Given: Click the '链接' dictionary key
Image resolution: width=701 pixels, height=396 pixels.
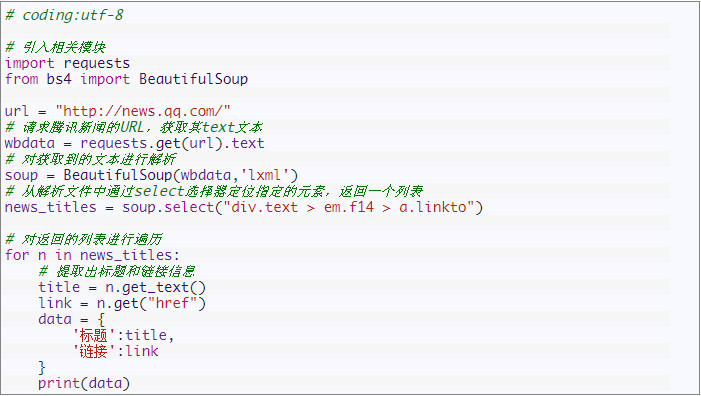Looking at the screenshot, I should click(x=93, y=351).
